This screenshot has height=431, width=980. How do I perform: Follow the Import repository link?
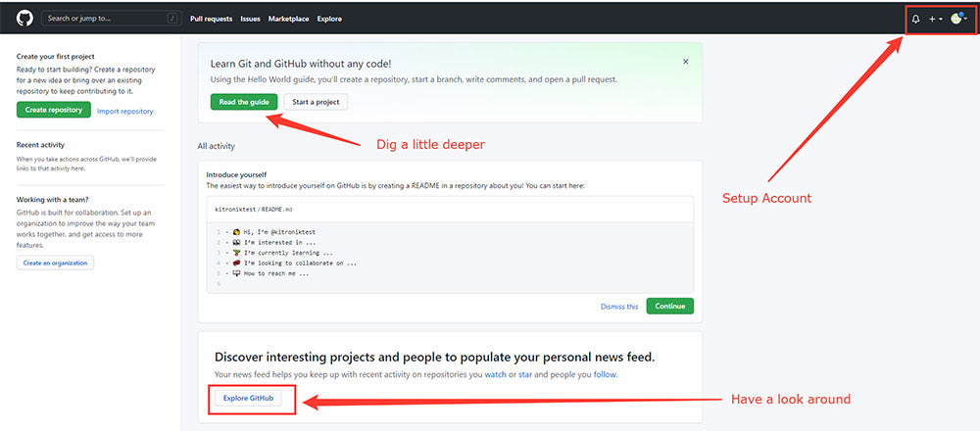click(x=125, y=112)
